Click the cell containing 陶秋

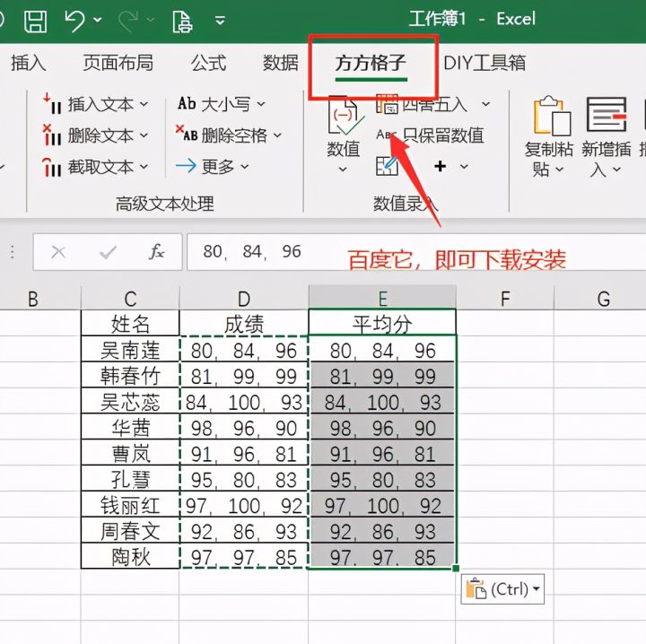(130, 557)
